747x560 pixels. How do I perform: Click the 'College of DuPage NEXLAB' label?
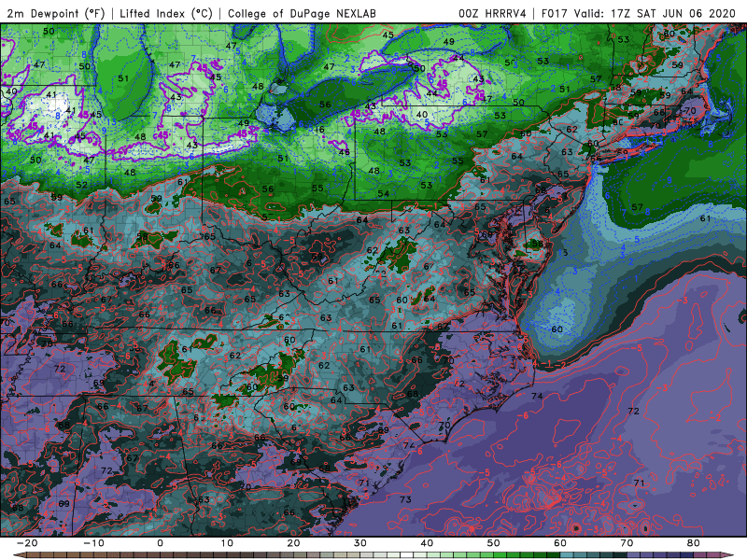(302, 13)
